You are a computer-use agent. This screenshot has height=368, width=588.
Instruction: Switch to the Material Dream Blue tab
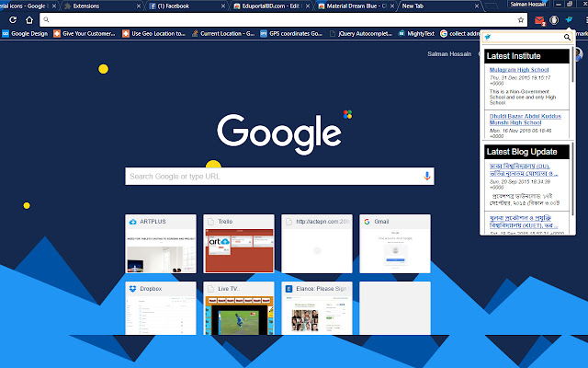(x=355, y=6)
